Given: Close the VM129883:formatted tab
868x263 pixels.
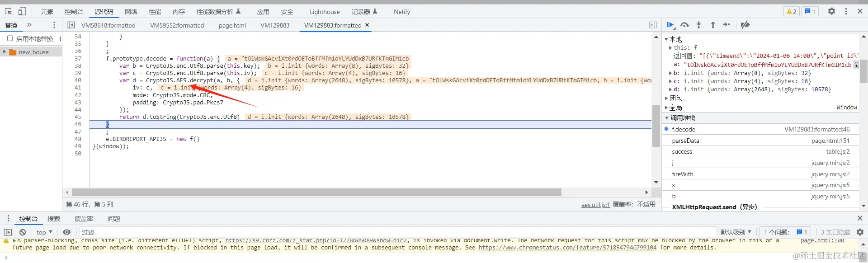Looking at the screenshot, I should click(367, 25).
